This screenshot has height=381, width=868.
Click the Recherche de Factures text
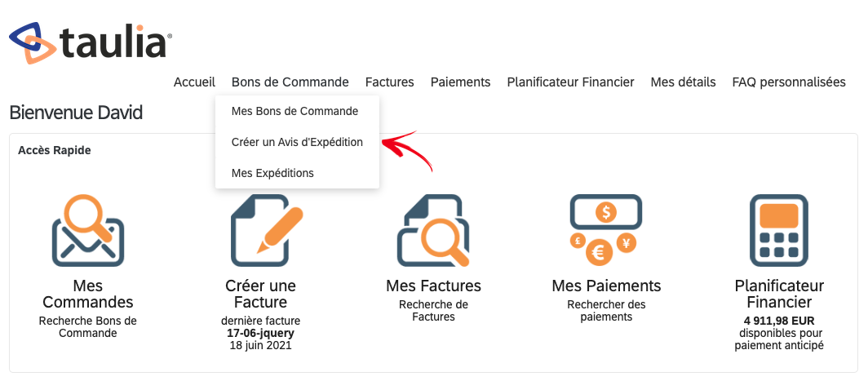click(x=433, y=311)
